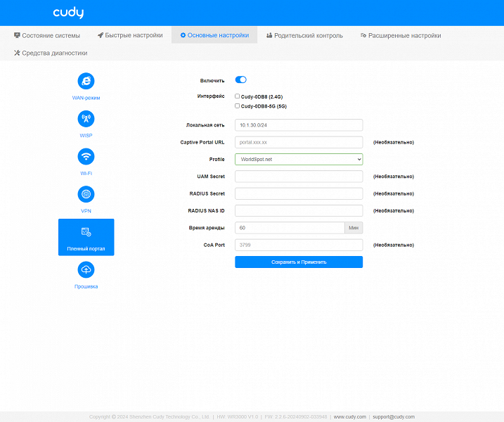Go to Родительский контроль tab

tap(304, 35)
